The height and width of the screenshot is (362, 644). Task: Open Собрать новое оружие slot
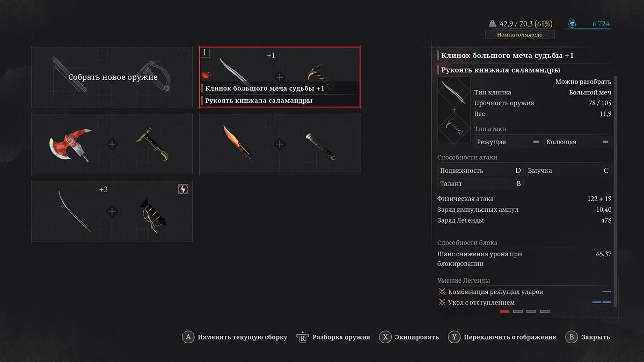(112, 77)
